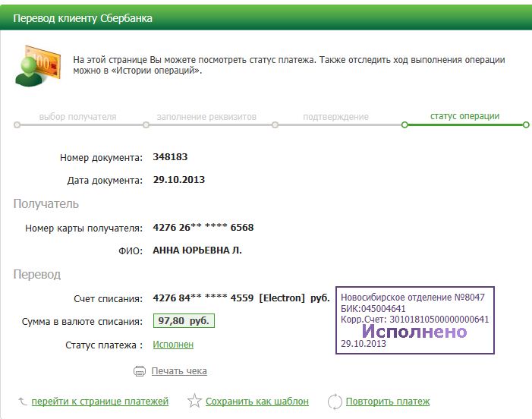532x419 pixels.
Task: Click the Перевод клиенту Сбербанка title
Action: tap(83, 18)
